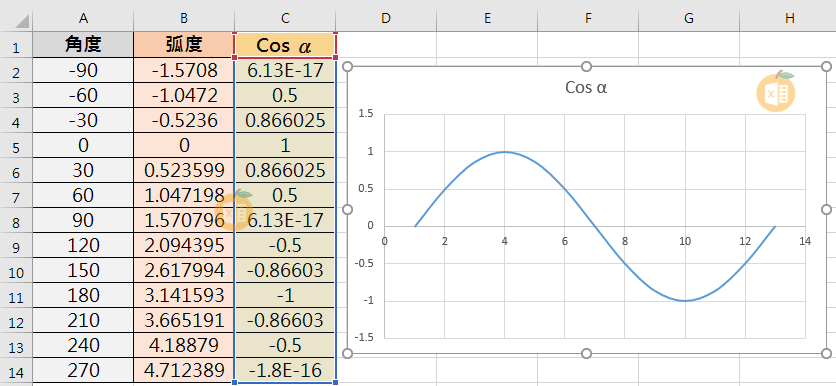Select column A header
836x386 pixels.
[x=83, y=18]
